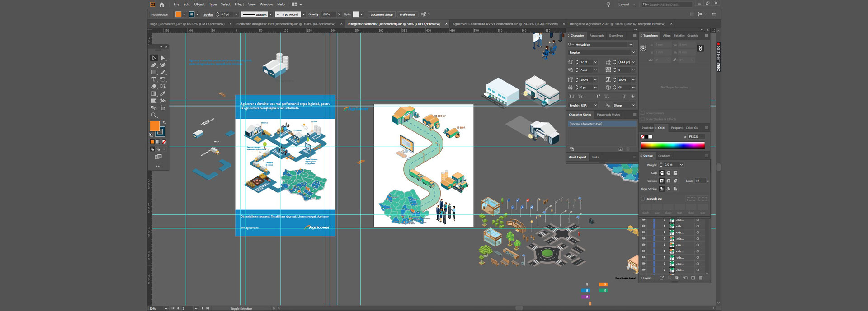The image size is (868, 311).
Task: Switch to the Paragraph Styles tab
Action: point(608,115)
